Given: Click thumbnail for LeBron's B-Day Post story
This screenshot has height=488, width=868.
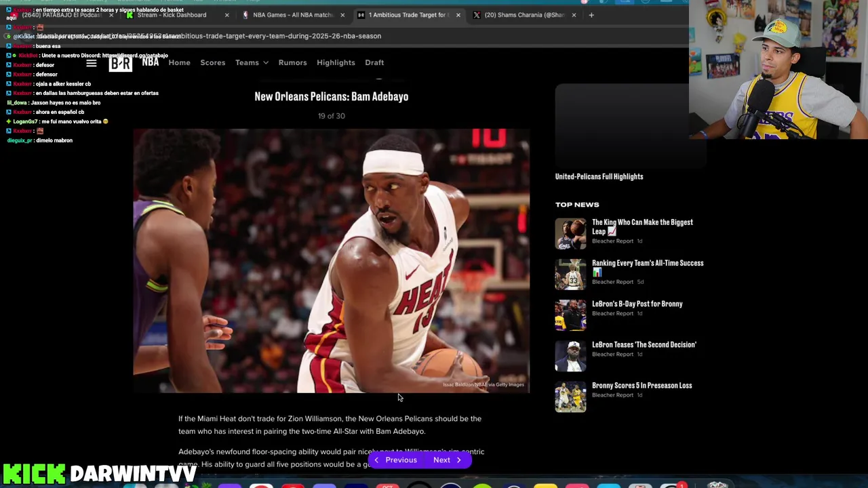Looking at the screenshot, I should 570,315.
